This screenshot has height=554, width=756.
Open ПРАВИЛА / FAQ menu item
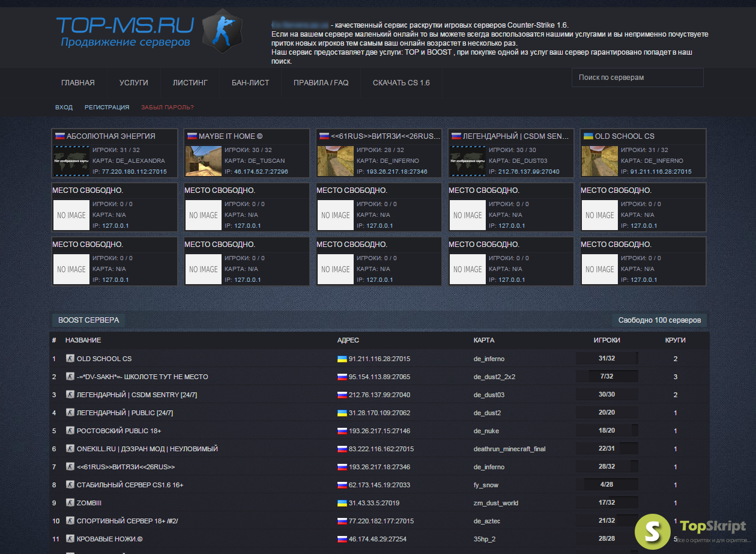pos(321,83)
